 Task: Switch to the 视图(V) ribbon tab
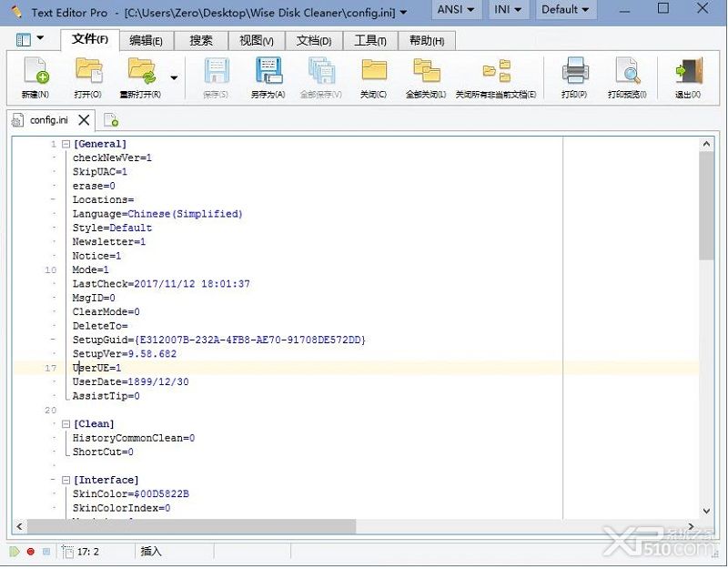click(257, 41)
